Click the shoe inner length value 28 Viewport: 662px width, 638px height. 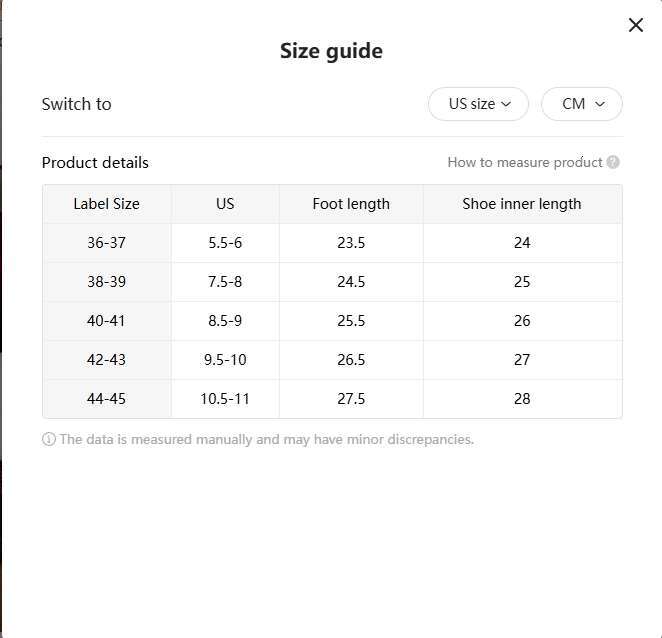521,399
